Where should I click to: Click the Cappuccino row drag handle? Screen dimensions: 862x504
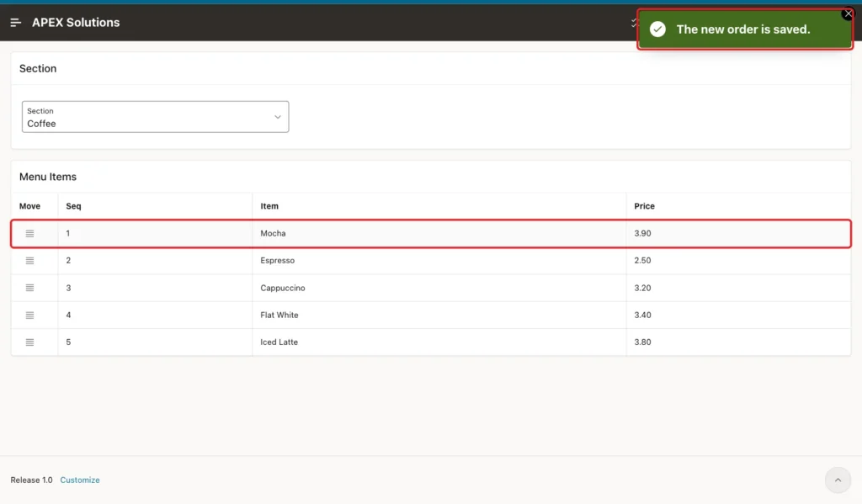pyautogui.click(x=29, y=288)
